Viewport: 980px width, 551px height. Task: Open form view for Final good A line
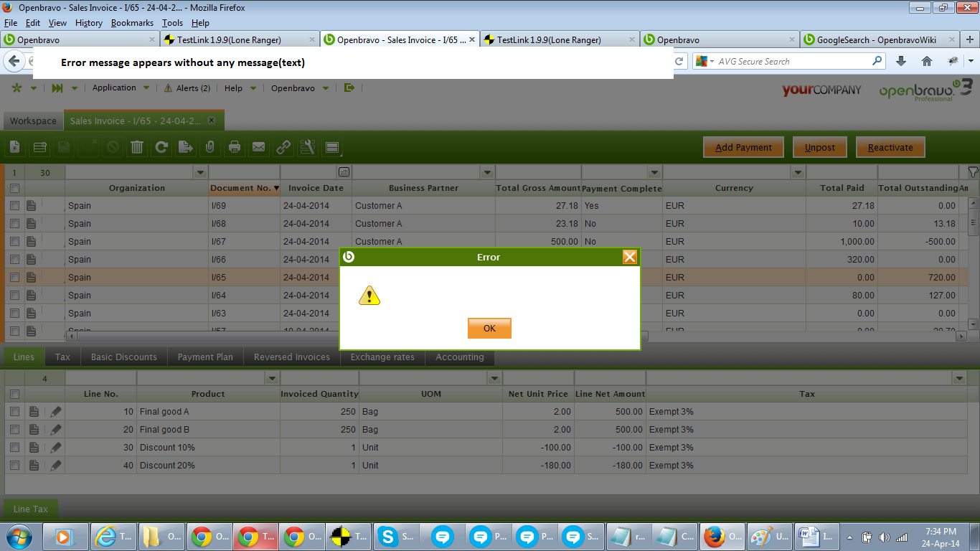tap(34, 412)
